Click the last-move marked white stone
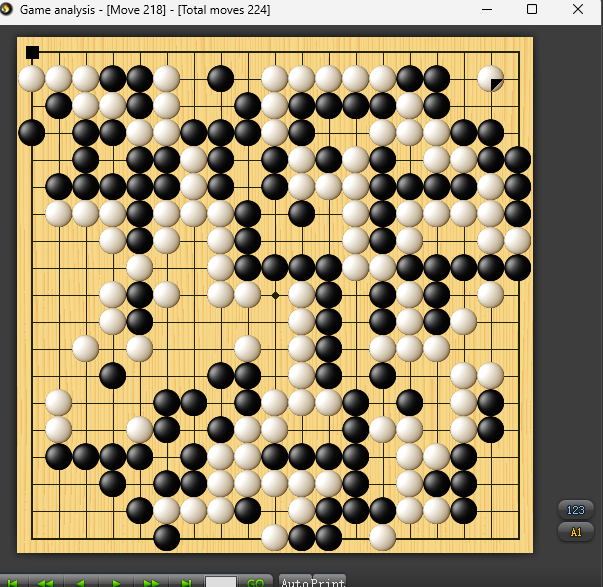This screenshot has height=587, width=603. point(490,78)
